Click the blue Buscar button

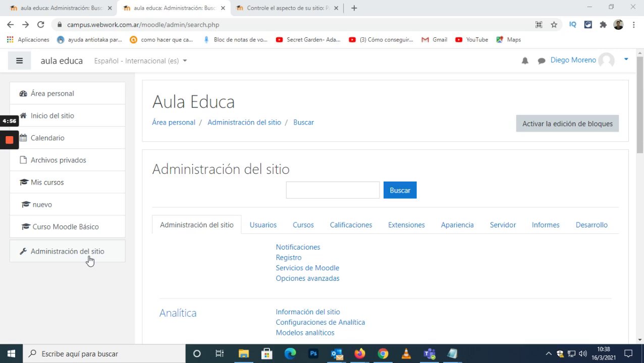400,190
